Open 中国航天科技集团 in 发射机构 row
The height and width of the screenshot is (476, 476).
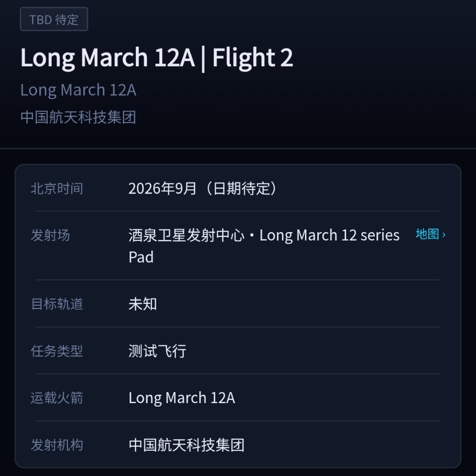click(186, 445)
